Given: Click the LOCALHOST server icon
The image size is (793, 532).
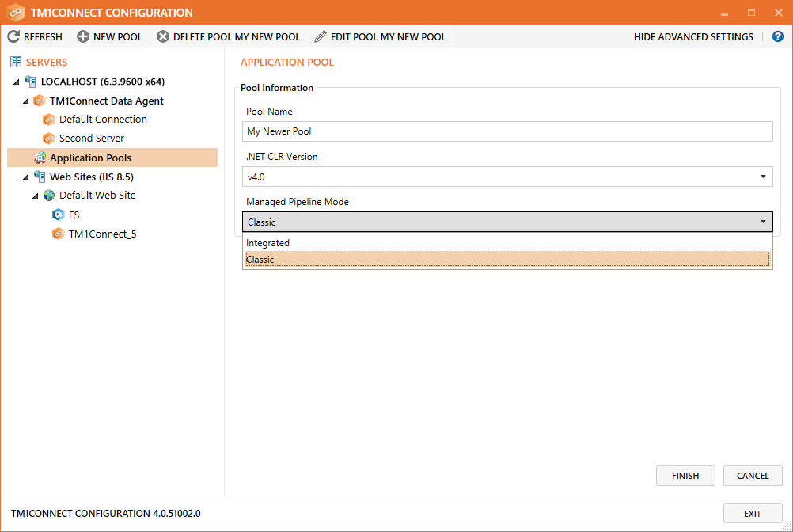Looking at the screenshot, I should 30,82.
